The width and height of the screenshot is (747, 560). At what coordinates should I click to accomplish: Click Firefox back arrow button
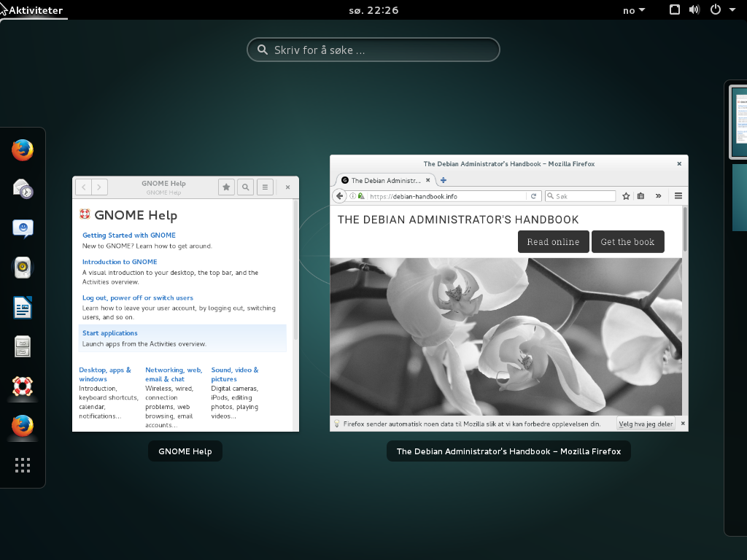(x=339, y=195)
